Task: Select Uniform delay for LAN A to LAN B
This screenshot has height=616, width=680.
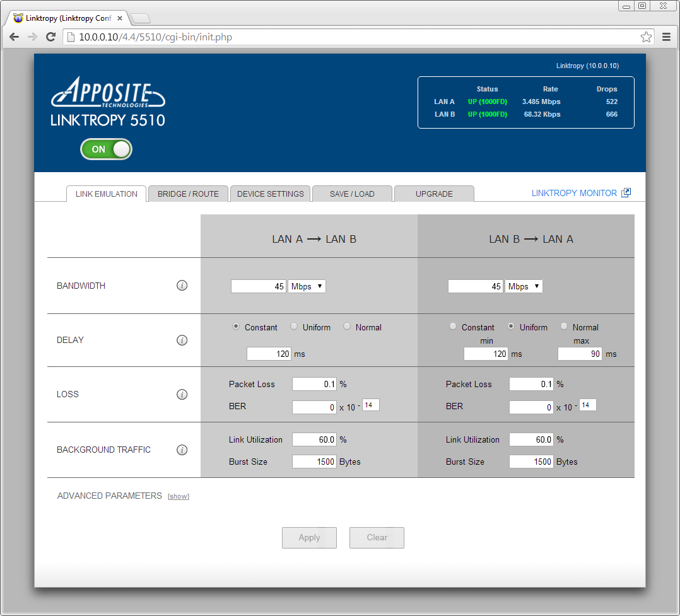Action: [x=294, y=327]
